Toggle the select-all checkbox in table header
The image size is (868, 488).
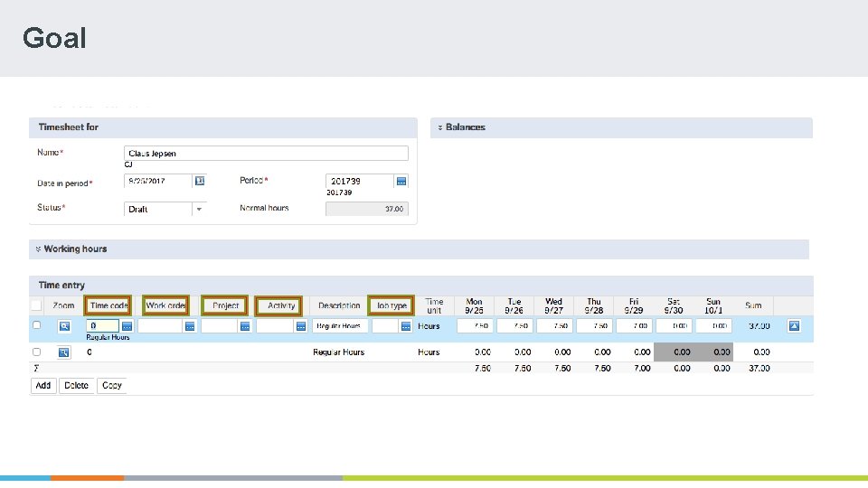(36, 305)
